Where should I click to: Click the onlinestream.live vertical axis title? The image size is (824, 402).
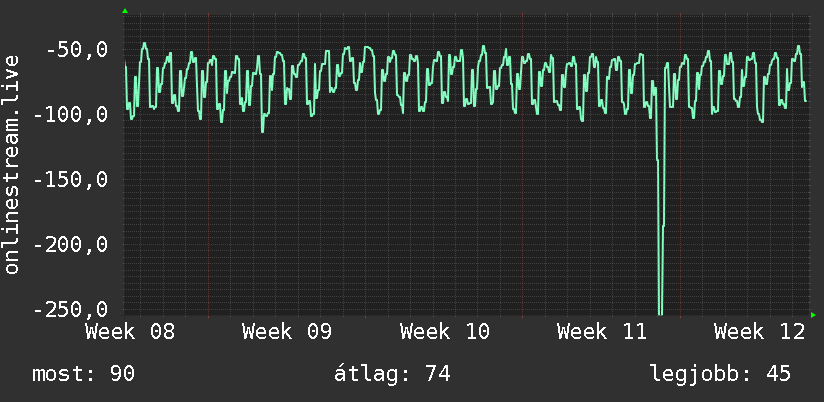tap(12, 164)
